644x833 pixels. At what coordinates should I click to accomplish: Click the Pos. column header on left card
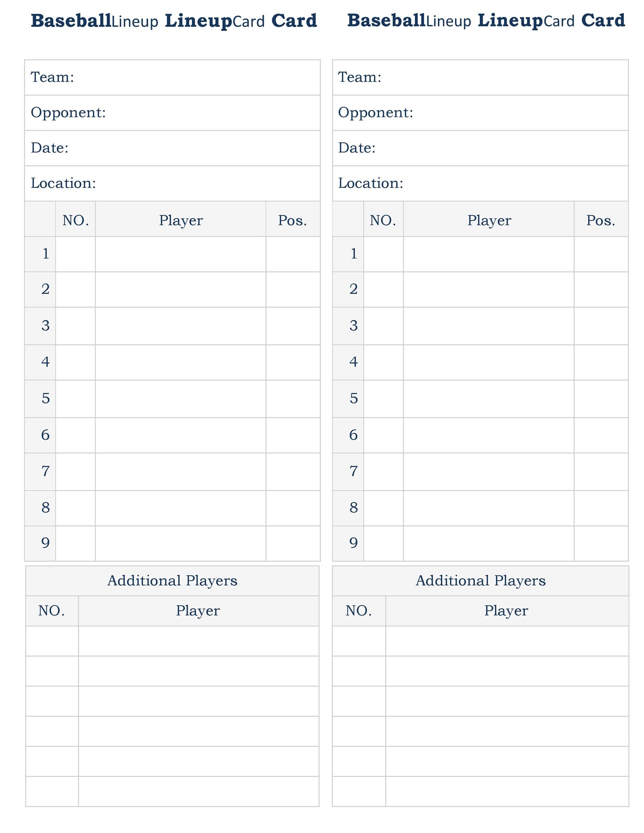(293, 221)
